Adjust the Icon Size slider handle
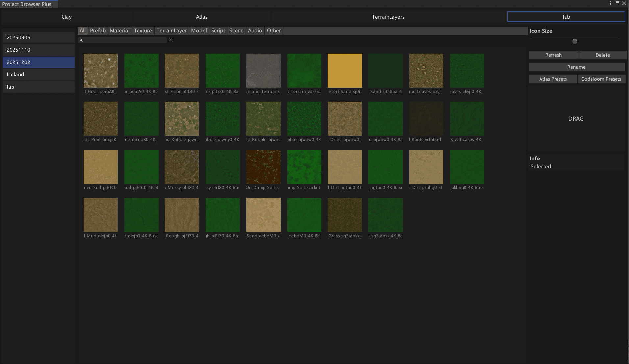This screenshot has height=364, width=629. click(575, 41)
